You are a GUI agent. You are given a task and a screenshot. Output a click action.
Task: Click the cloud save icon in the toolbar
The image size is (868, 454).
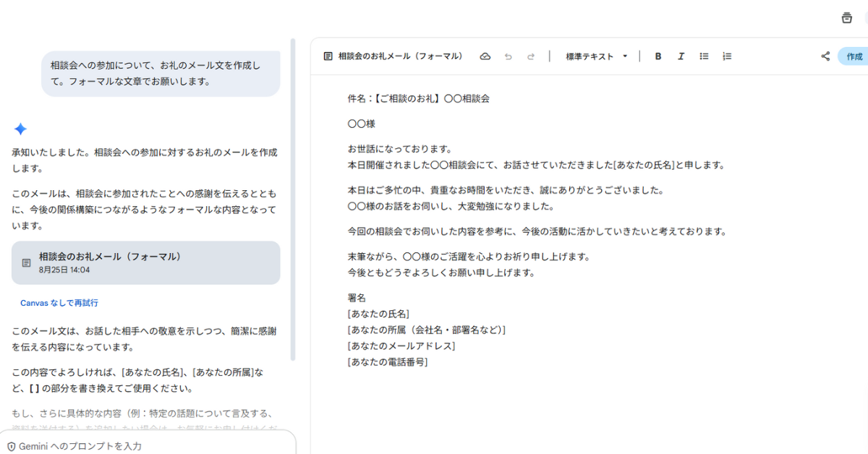point(485,56)
